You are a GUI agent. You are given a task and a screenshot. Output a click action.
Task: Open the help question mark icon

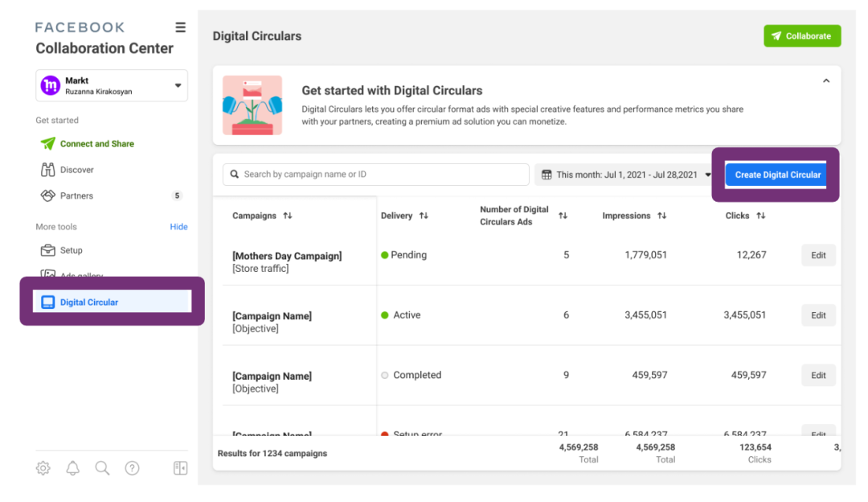[133, 468]
